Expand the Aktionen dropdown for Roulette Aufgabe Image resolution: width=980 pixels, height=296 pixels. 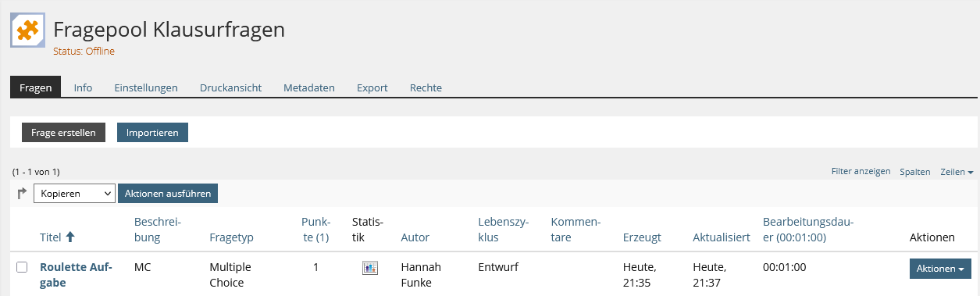(940, 269)
